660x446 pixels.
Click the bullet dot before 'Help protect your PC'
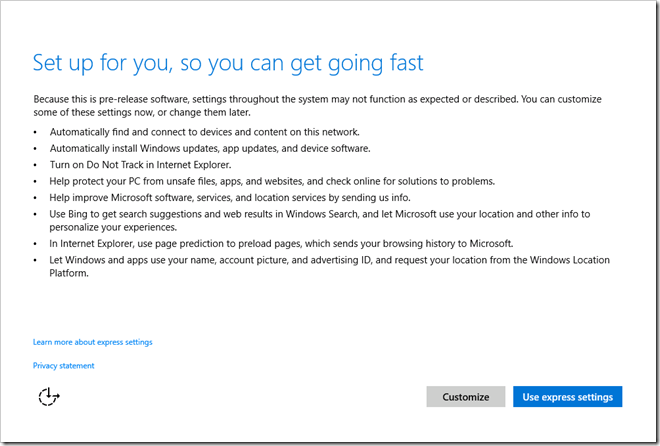36,181
